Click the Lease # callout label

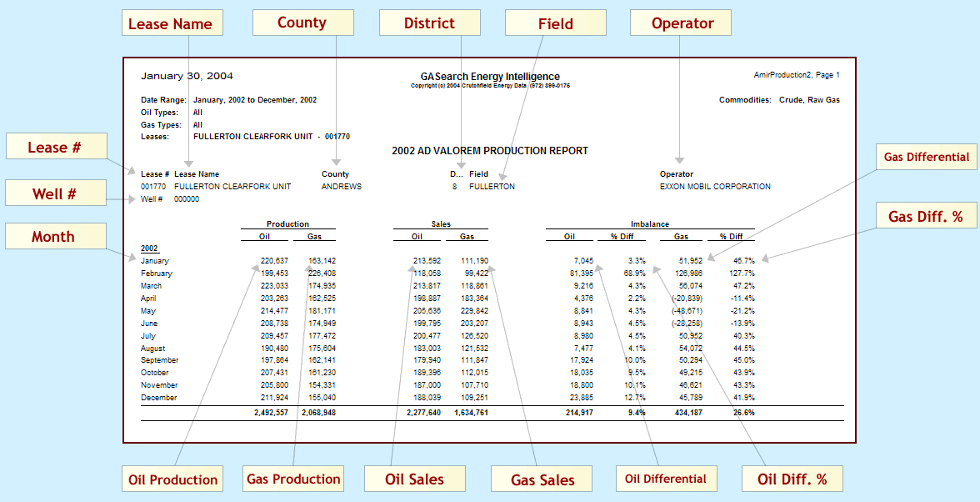tap(55, 147)
